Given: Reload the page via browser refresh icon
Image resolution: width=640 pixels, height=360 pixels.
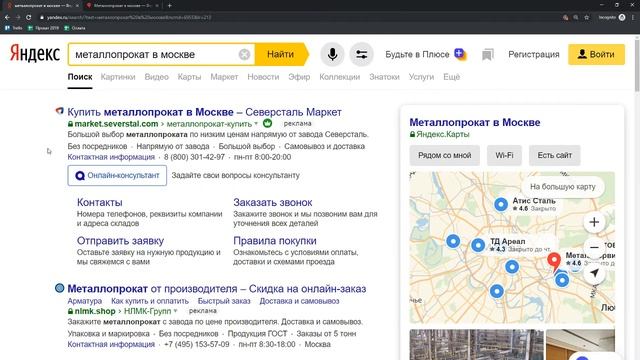Looking at the screenshot, I should 29,17.
